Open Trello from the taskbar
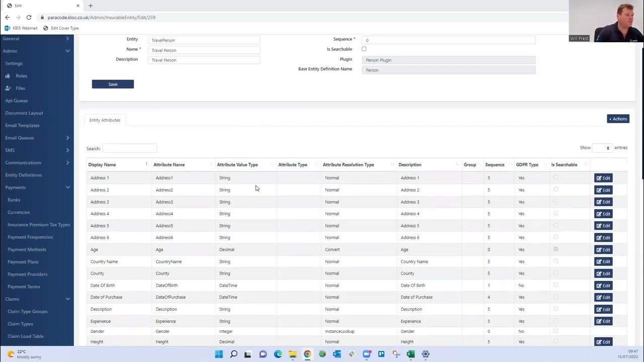Screen dimensions: 644x362 381,354
